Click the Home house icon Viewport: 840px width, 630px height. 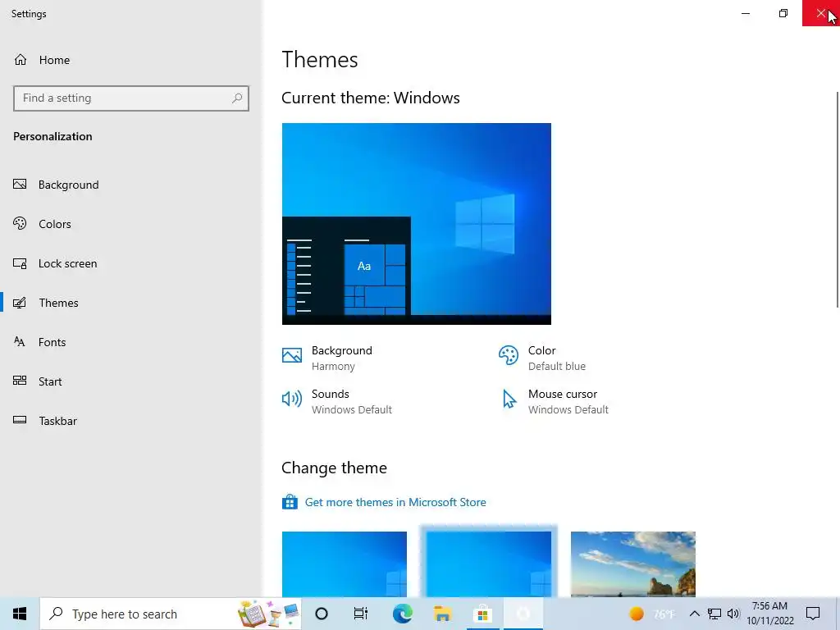point(21,60)
